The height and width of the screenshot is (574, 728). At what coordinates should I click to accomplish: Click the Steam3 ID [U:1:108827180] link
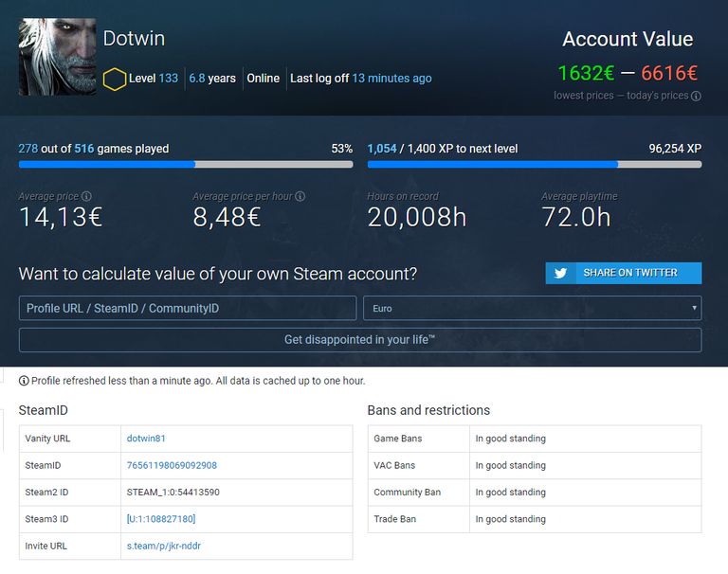[160, 519]
